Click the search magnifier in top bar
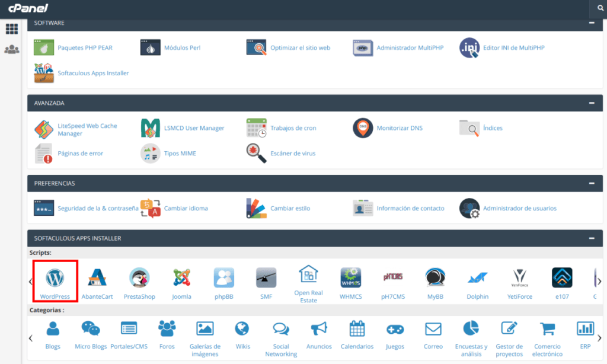Viewport: 607px width, 364px height. click(x=600, y=8)
